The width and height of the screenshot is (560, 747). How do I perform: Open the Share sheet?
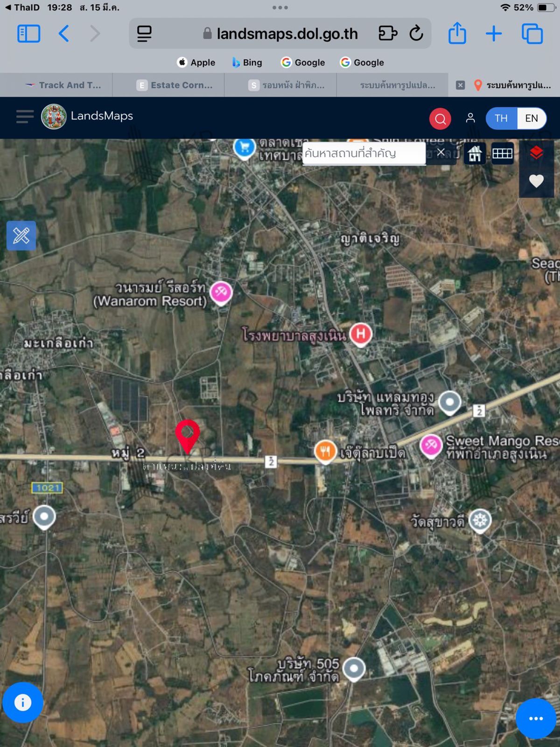click(x=457, y=33)
